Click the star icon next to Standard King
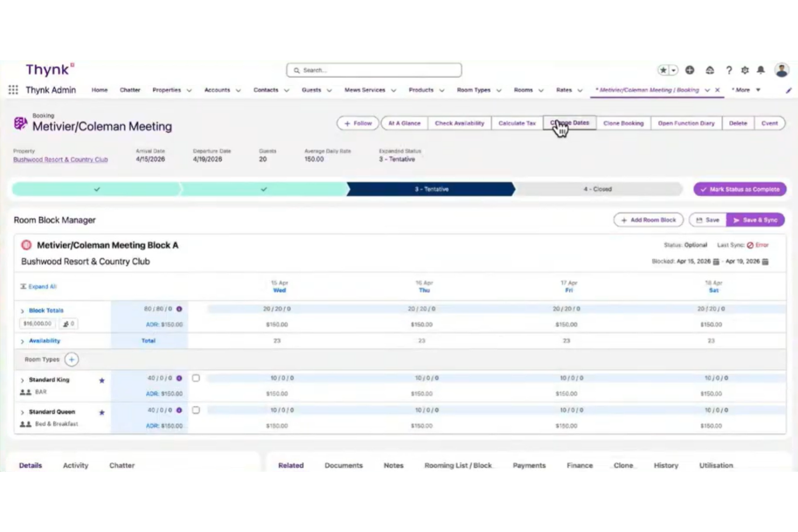The height and width of the screenshot is (532, 798). pos(102,381)
